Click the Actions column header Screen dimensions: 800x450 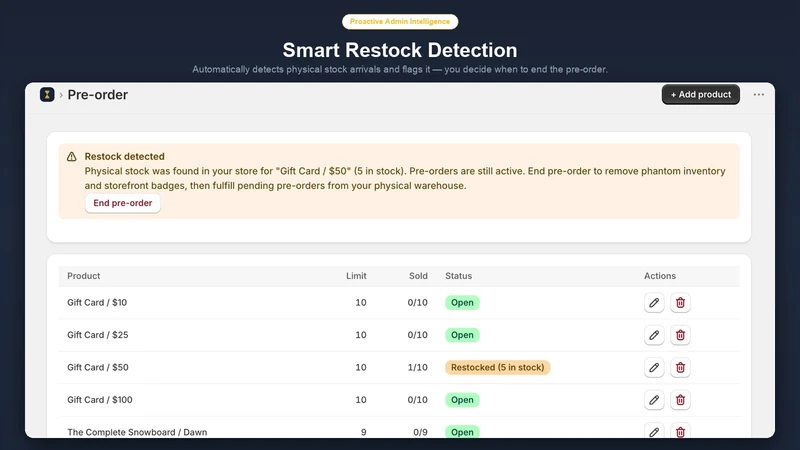(x=660, y=276)
